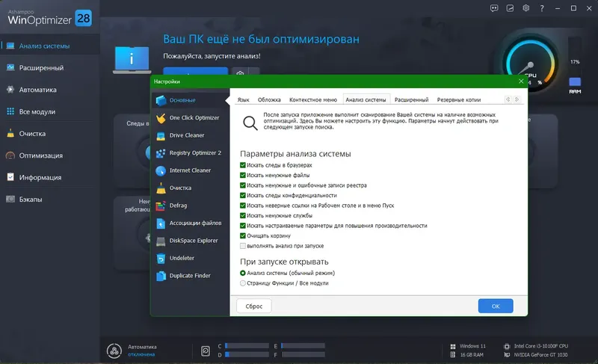This screenshot has width=598, height=364.
Task: Open the Internet Cleaner settings icon
Action: click(161, 170)
